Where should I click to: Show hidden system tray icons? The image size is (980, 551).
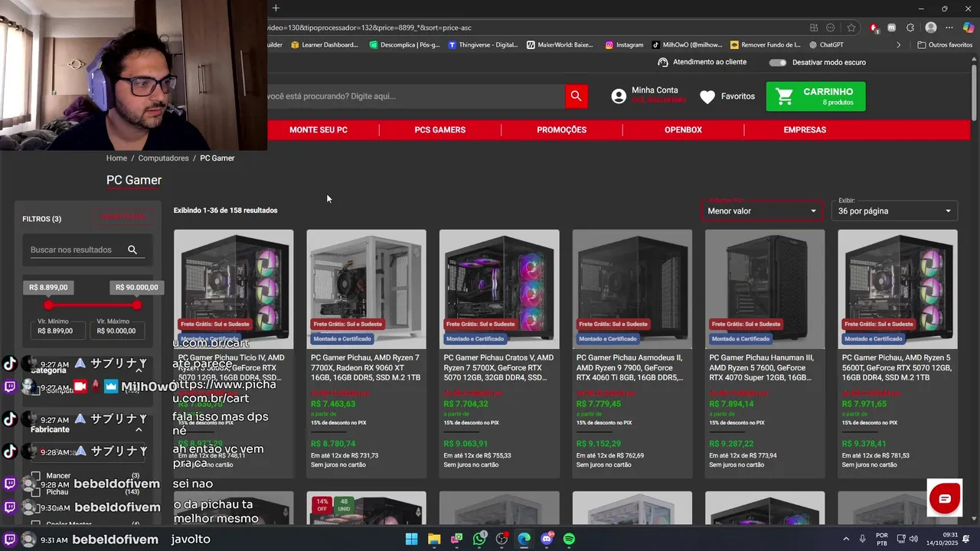point(846,539)
